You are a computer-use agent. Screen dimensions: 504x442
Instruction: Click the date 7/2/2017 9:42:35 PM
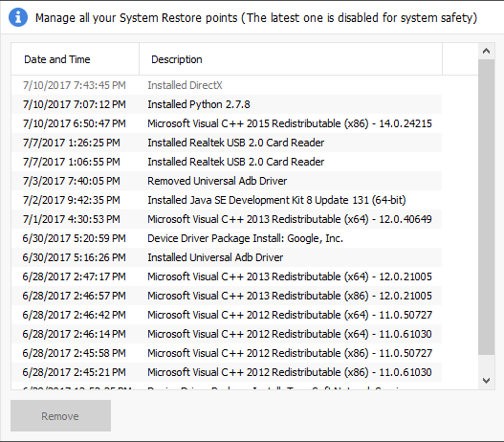click(x=72, y=200)
